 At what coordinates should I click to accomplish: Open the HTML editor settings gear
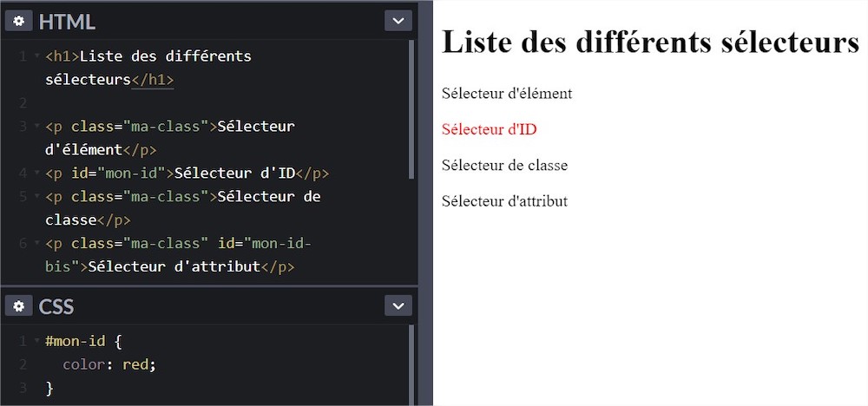click(19, 22)
